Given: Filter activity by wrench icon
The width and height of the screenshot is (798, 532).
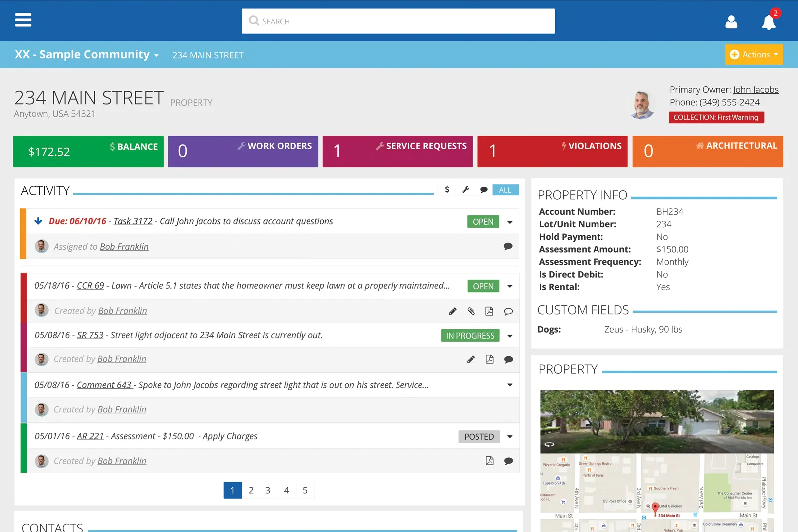Looking at the screenshot, I should coord(466,190).
